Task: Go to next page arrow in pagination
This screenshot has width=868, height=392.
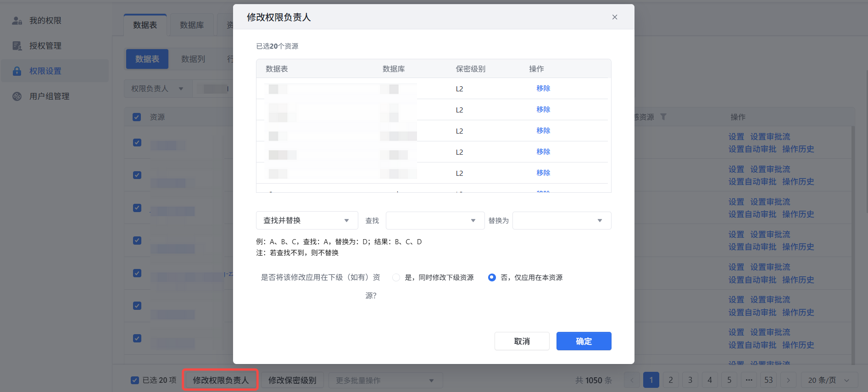Action: [x=788, y=380]
